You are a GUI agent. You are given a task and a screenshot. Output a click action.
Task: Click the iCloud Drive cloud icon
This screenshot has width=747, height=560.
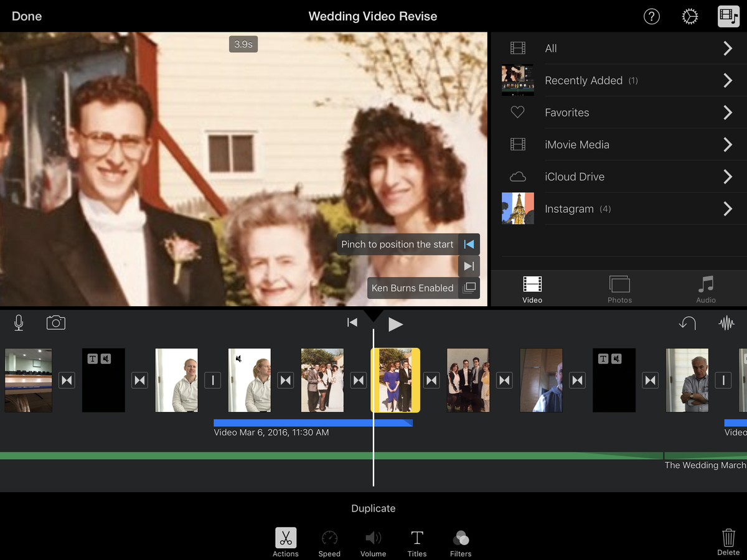tap(517, 177)
